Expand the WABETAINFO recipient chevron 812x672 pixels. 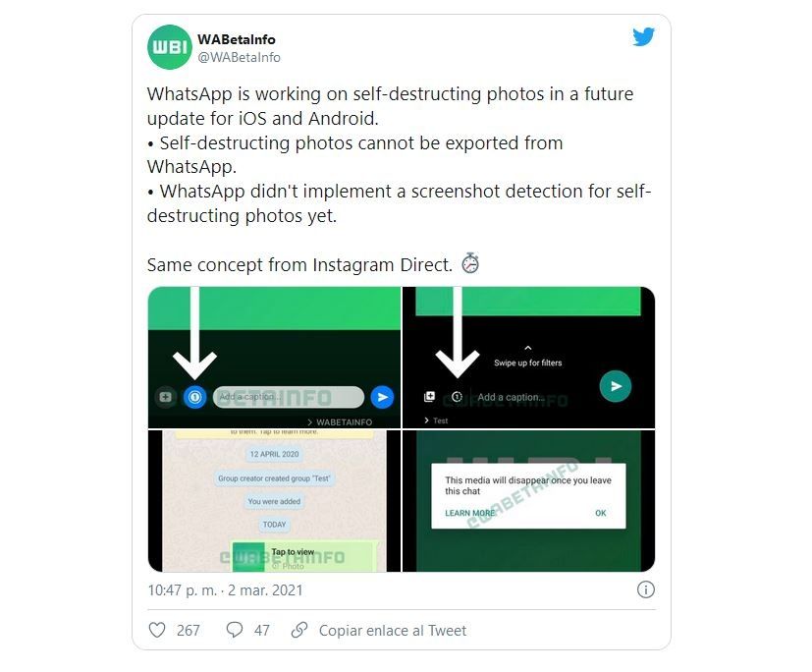309,422
